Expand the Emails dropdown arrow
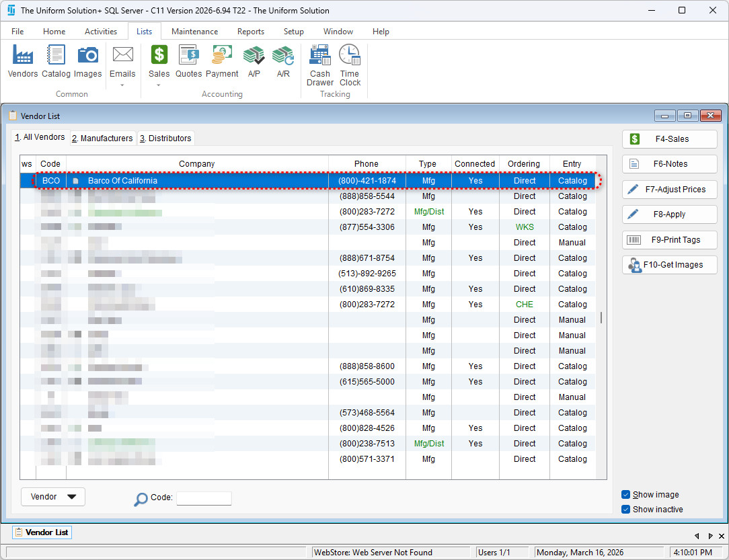729x560 pixels. pos(122,85)
